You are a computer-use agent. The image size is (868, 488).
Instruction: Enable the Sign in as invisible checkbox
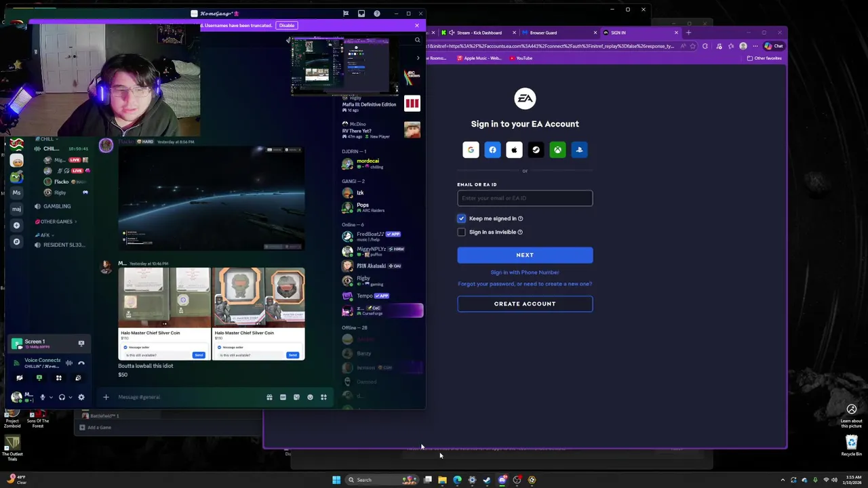[462, 232]
